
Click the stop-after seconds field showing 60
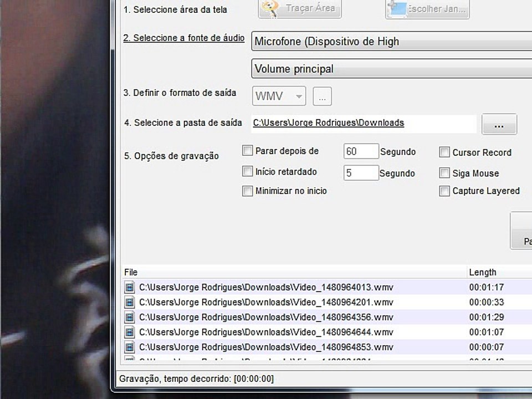pyautogui.click(x=361, y=151)
